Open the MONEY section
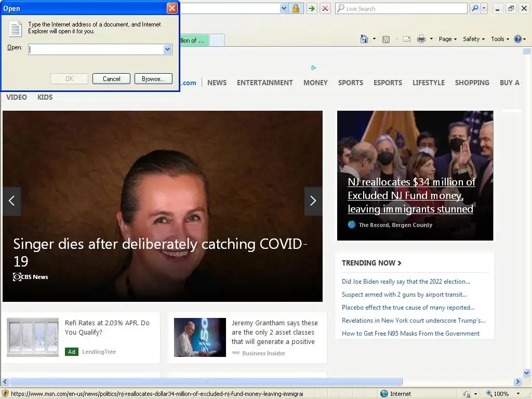Screen dimensions: 532x399 point(315,83)
